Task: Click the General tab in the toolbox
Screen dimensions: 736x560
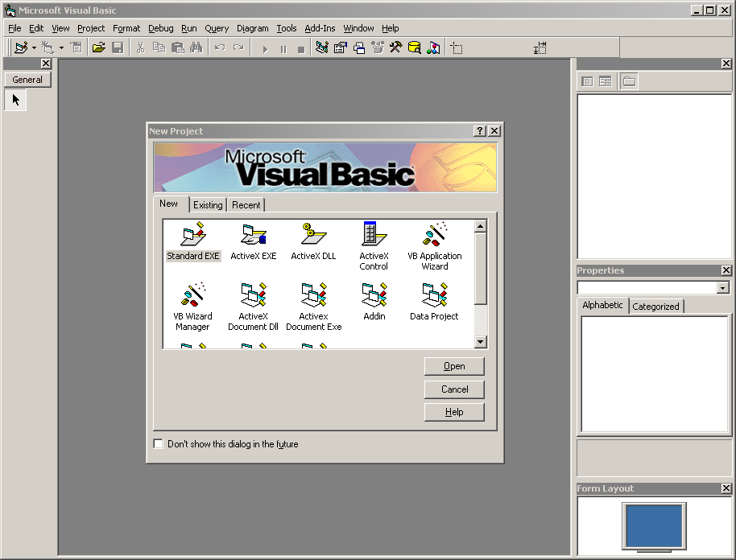Action: click(27, 80)
